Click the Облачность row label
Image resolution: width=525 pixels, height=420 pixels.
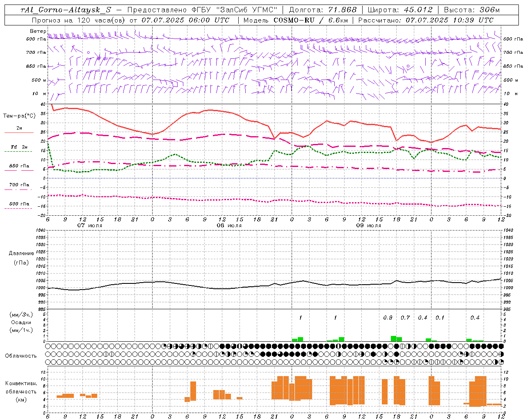[x=21, y=356]
